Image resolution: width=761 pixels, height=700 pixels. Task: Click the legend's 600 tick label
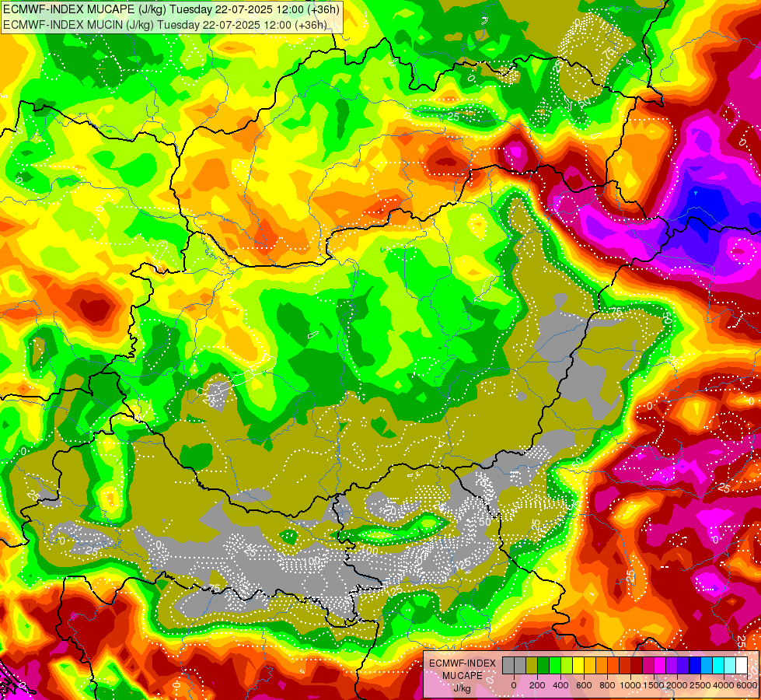coord(584,685)
